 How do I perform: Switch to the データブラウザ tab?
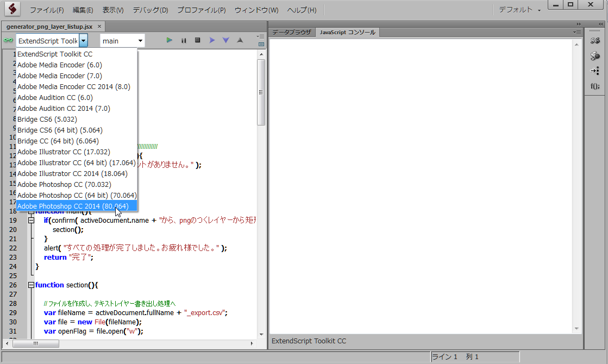coord(291,33)
